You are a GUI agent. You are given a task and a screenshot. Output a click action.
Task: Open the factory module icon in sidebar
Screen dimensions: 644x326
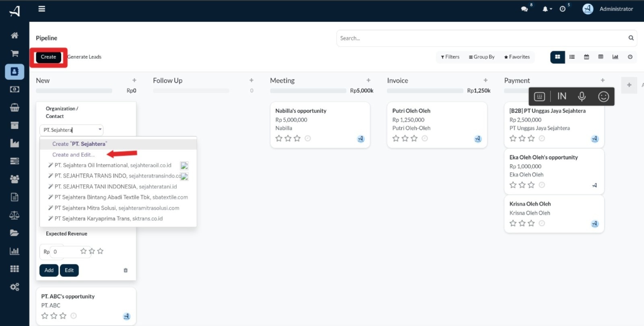14,143
